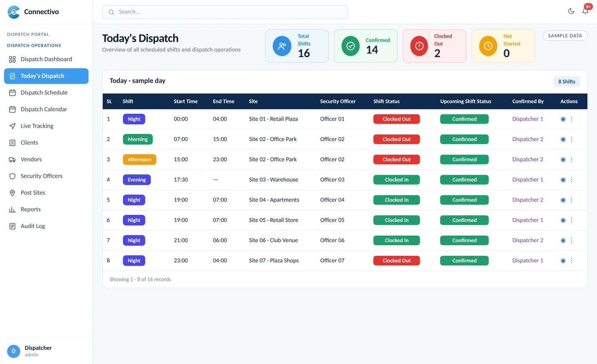Toggle dark mode moon icon
Screen dimensions: 597x364
coord(571,12)
